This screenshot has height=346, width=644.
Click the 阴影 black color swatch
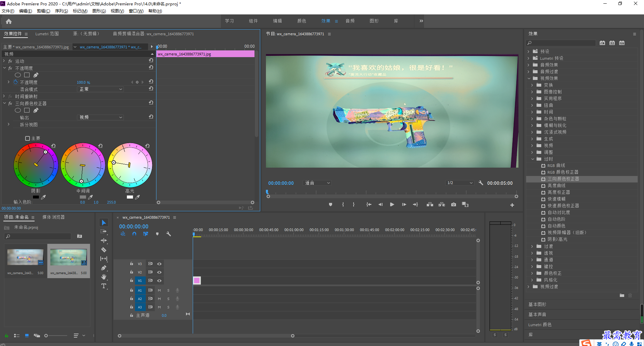[36, 197]
